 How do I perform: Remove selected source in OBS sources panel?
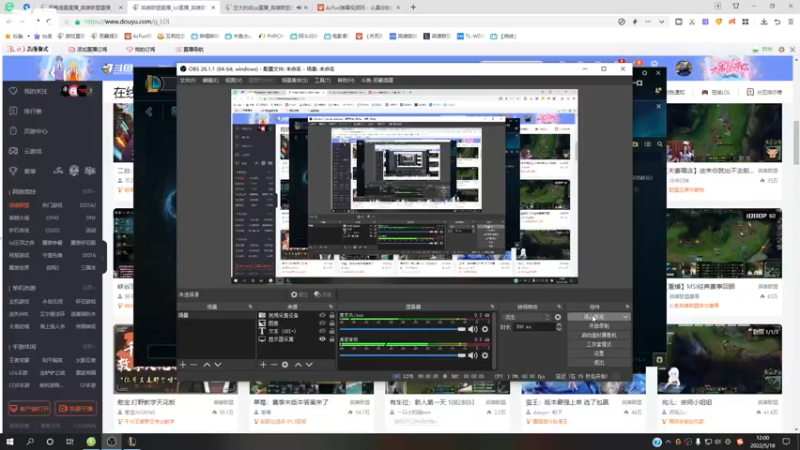(x=274, y=365)
